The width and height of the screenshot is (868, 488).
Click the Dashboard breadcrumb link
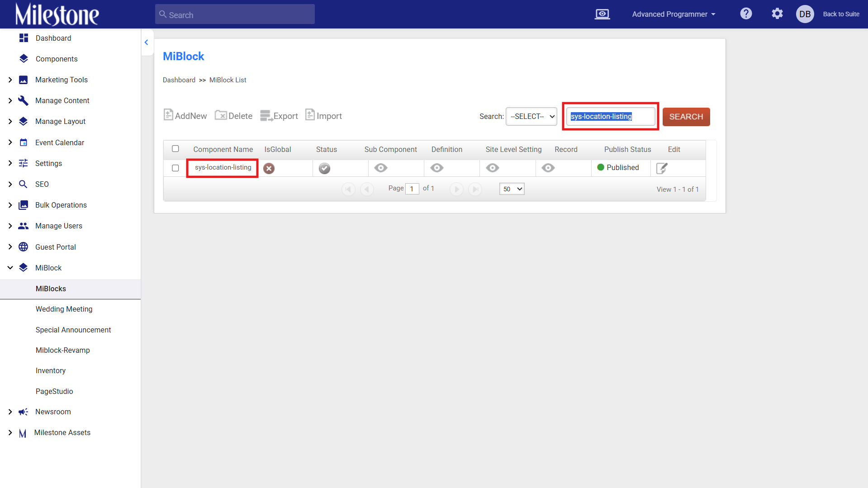click(x=179, y=80)
